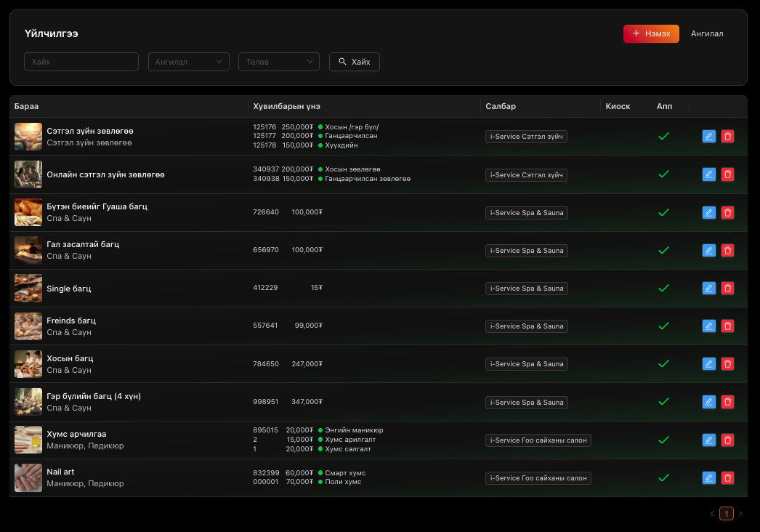The height and width of the screenshot is (532, 760).
Task: Edit the Freinds багц entry
Action: [709, 326]
